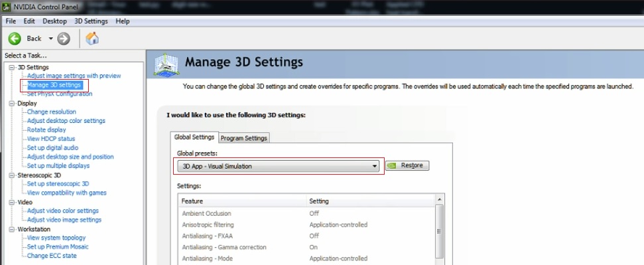Screen dimensions: 644x265
Task: Click the Off value for Ambient Occlusion
Action: tap(314, 214)
